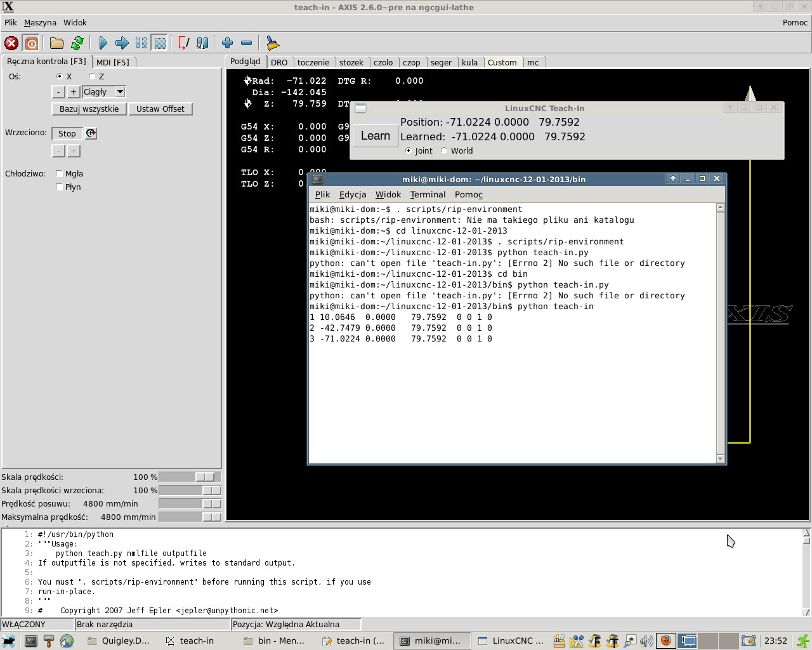Execute the next line step arrow
Image resolution: width=812 pixels, height=650 pixels.
tap(122, 43)
